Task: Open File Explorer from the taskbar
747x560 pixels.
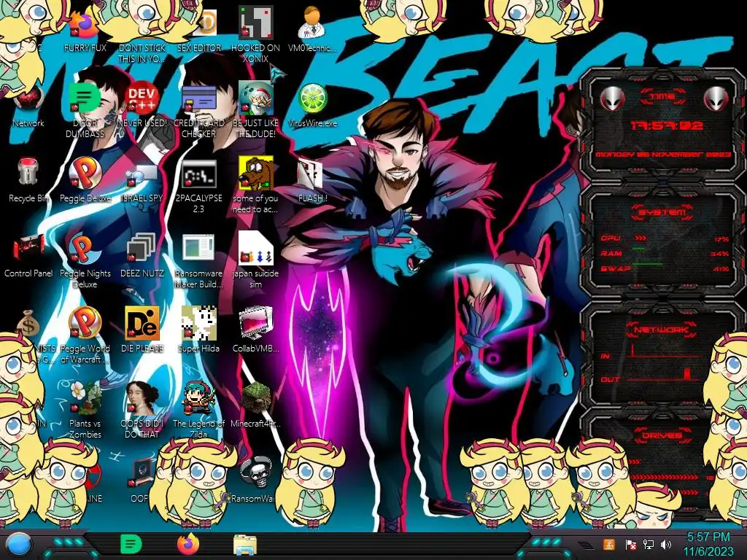Action: point(245,545)
